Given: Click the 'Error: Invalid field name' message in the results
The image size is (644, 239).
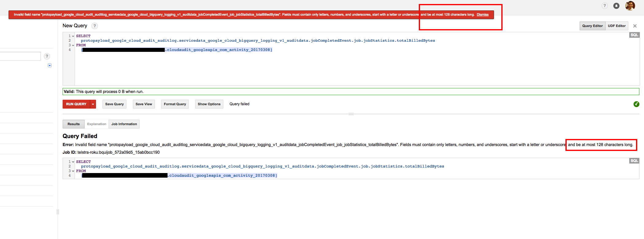Looking at the screenshot, I should pos(348,145).
